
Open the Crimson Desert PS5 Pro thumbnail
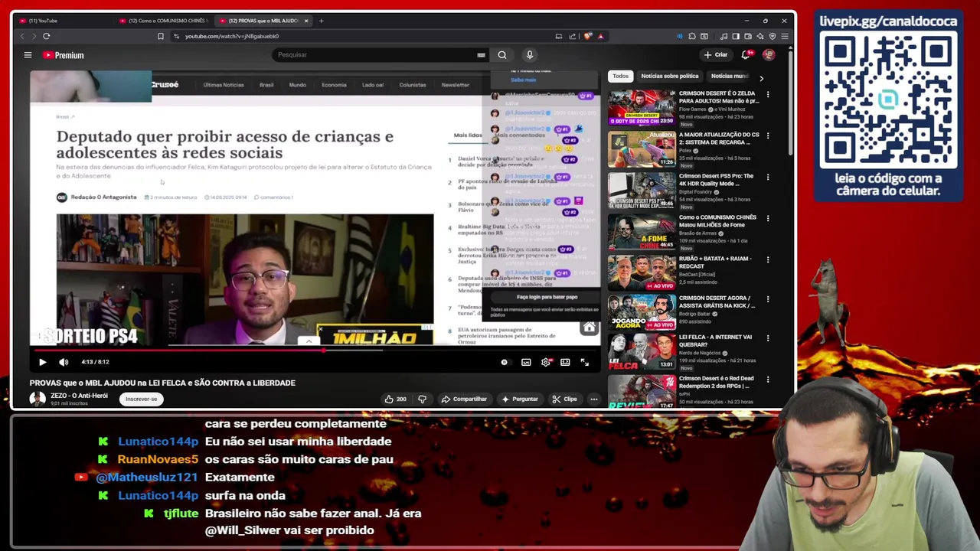642,191
